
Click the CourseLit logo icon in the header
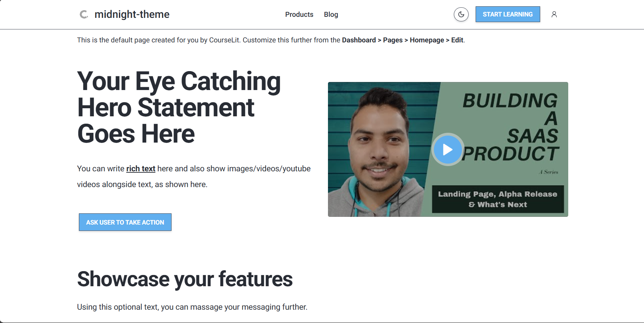(x=83, y=14)
